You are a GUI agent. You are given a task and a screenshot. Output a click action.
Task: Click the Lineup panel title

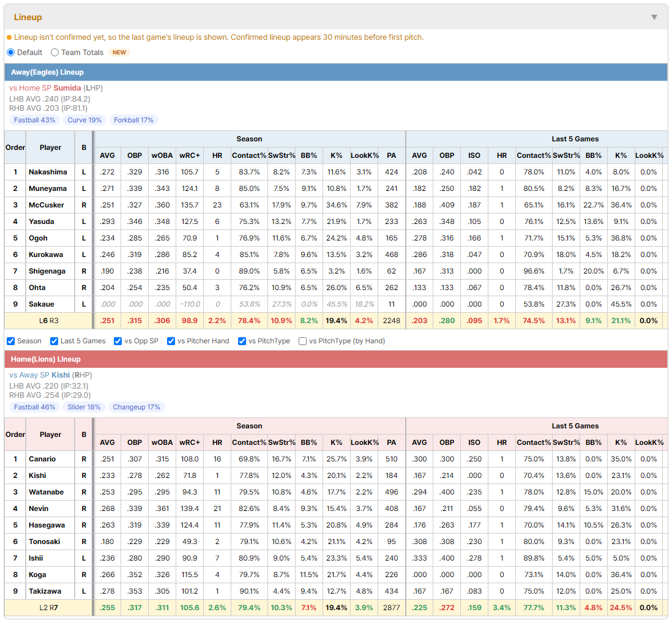pos(28,17)
